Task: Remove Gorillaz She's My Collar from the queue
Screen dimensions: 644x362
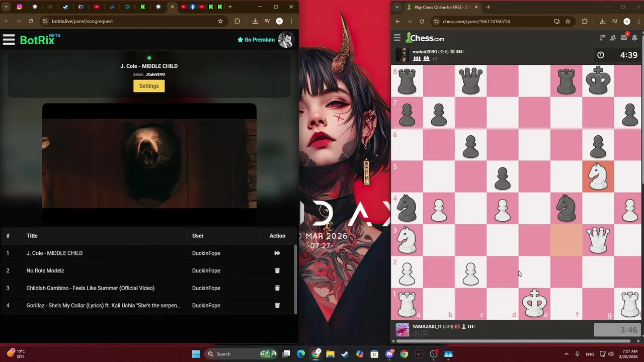Action: click(x=277, y=305)
